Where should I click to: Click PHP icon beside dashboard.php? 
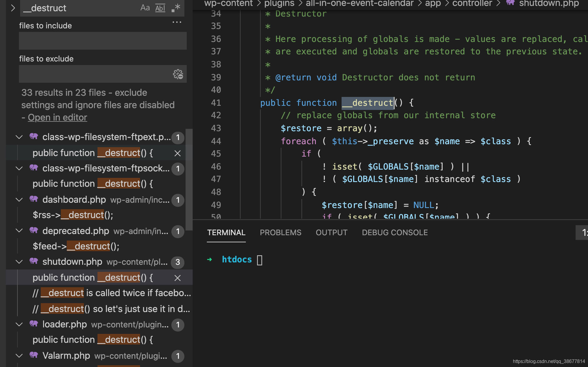tap(34, 199)
